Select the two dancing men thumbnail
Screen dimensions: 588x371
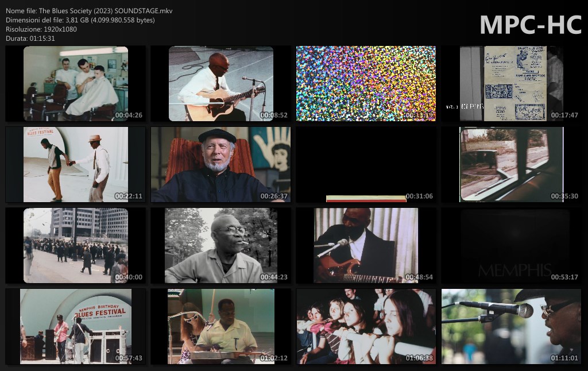(75, 165)
